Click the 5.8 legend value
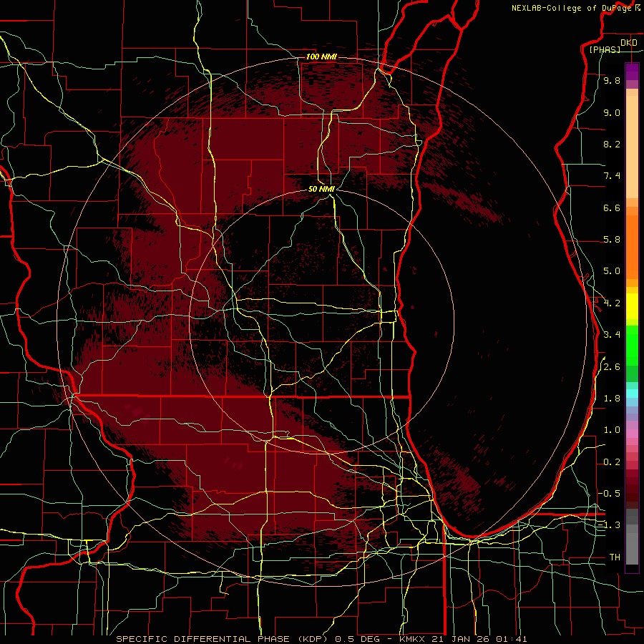The image size is (644, 644). point(612,240)
